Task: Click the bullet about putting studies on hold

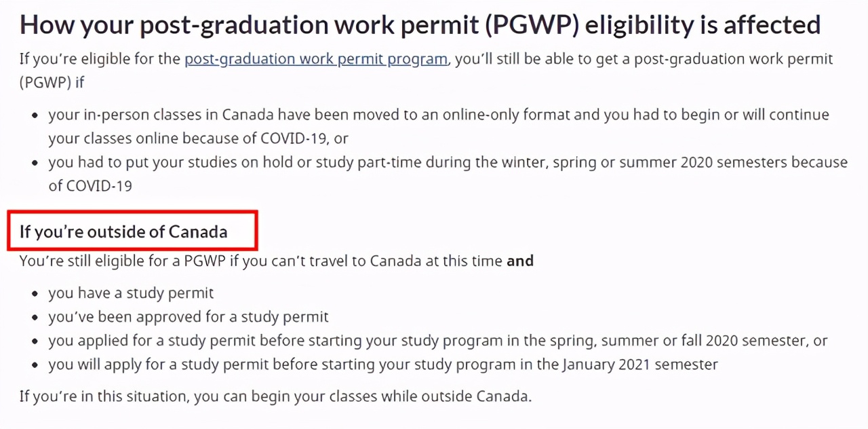Action: coord(448,174)
